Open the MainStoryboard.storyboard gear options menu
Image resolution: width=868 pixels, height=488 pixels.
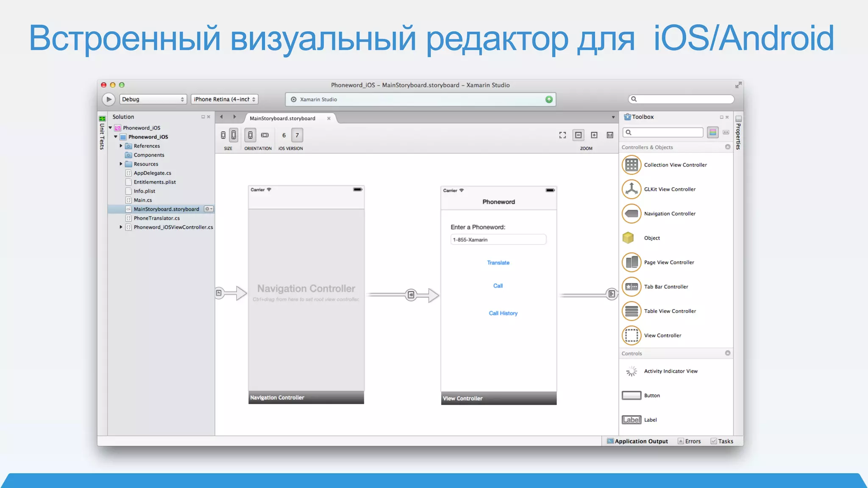(209, 209)
